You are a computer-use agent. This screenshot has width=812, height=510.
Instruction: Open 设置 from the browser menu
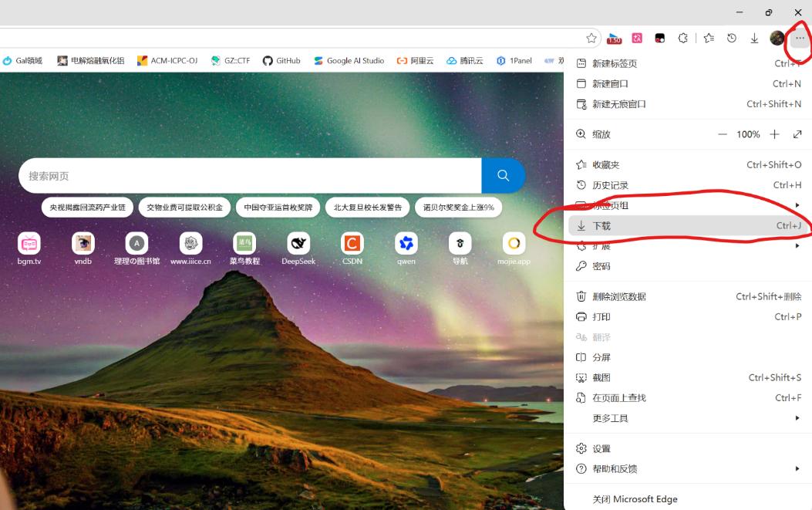coord(688,449)
